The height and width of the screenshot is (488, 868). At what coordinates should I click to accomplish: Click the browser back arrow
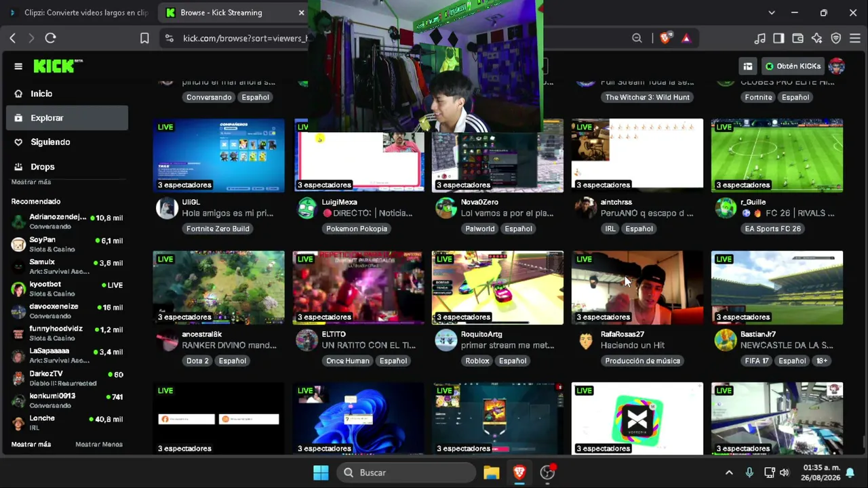tap(13, 39)
